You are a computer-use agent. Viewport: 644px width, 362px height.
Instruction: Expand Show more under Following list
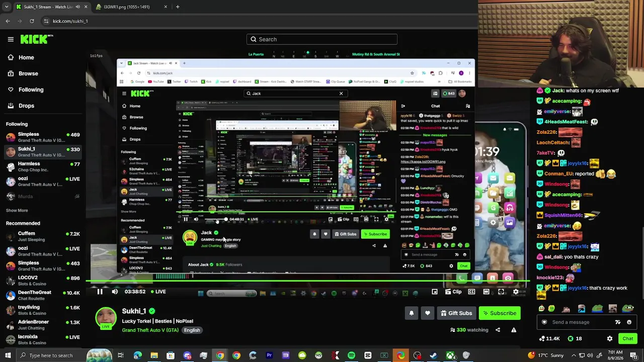tap(17, 210)
